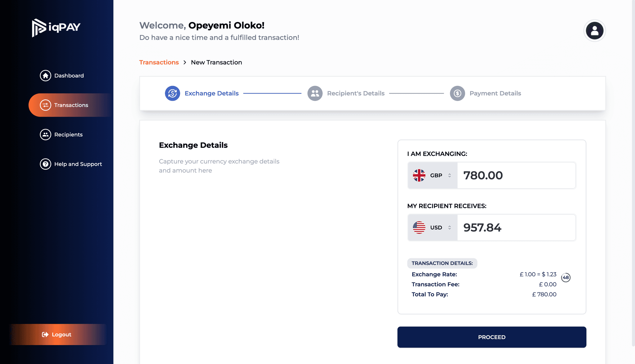Click the Total To Pay value £ 780.00
This screenshot has width=635, height=364.
(x=544, y=294)
